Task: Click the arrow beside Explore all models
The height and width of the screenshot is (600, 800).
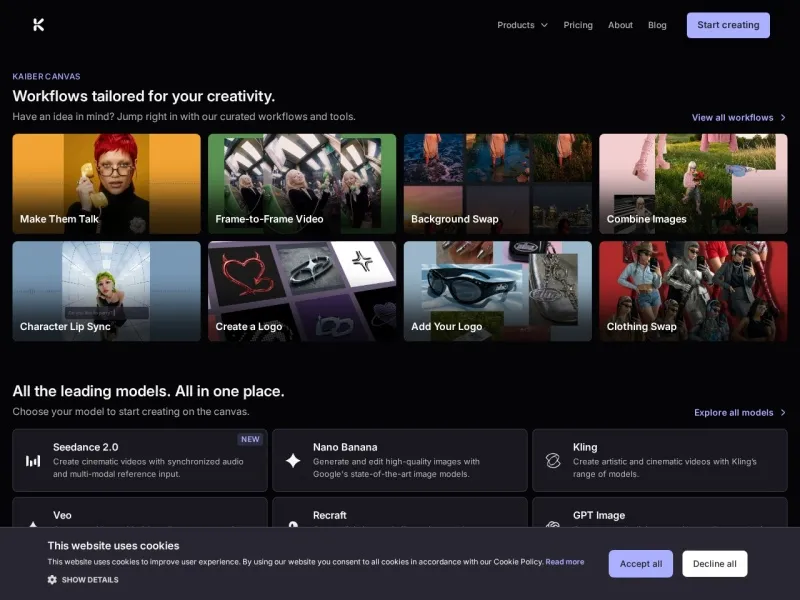Action: click(783, 412)
